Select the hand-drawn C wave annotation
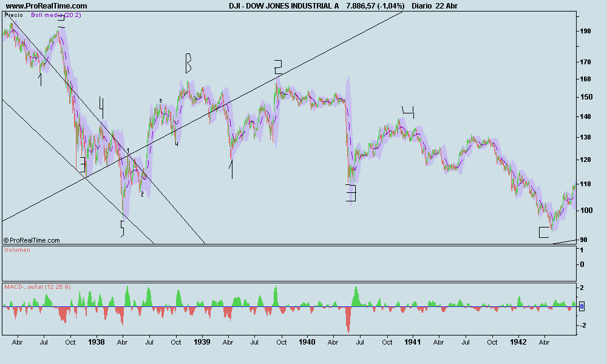Screen dimensions: 607x364 pyautogui.click(x=544, y=232)
